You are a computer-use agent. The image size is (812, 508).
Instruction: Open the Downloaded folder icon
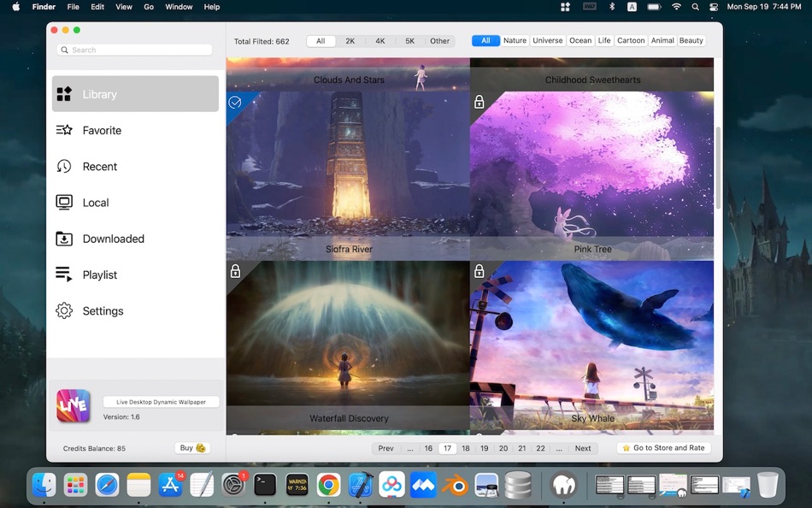pyautogui.click(x=64, y=239)
